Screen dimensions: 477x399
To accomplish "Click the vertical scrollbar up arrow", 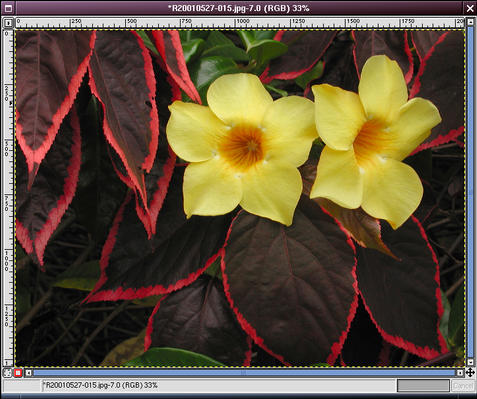I will [470, 22].
